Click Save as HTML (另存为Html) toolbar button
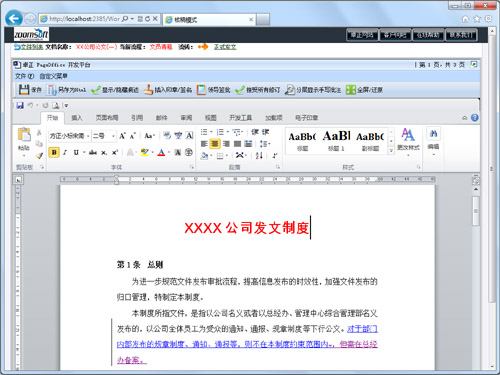Viewport: 500px width, 375px height. 66,90
